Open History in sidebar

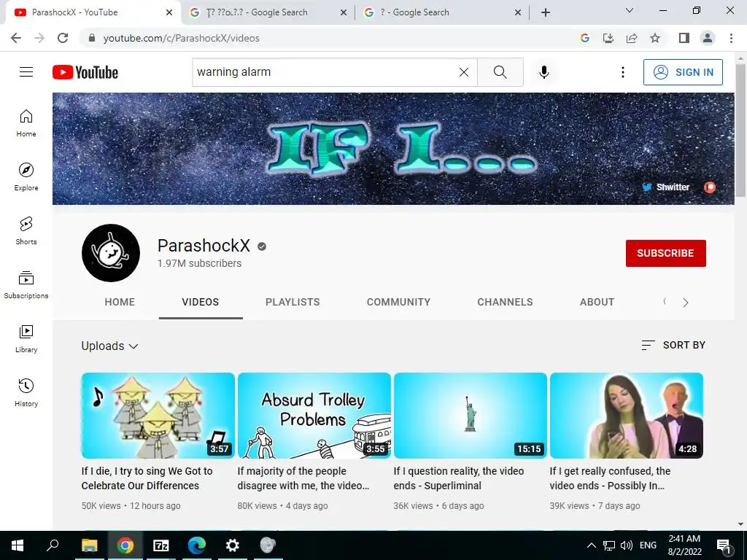coord(26,392)
